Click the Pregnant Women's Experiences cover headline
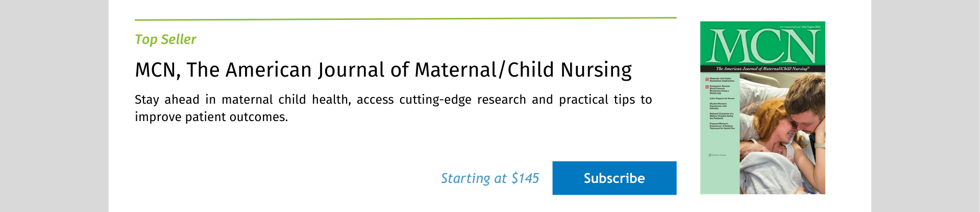Screen dimensions: 980x212 point(722,125)
